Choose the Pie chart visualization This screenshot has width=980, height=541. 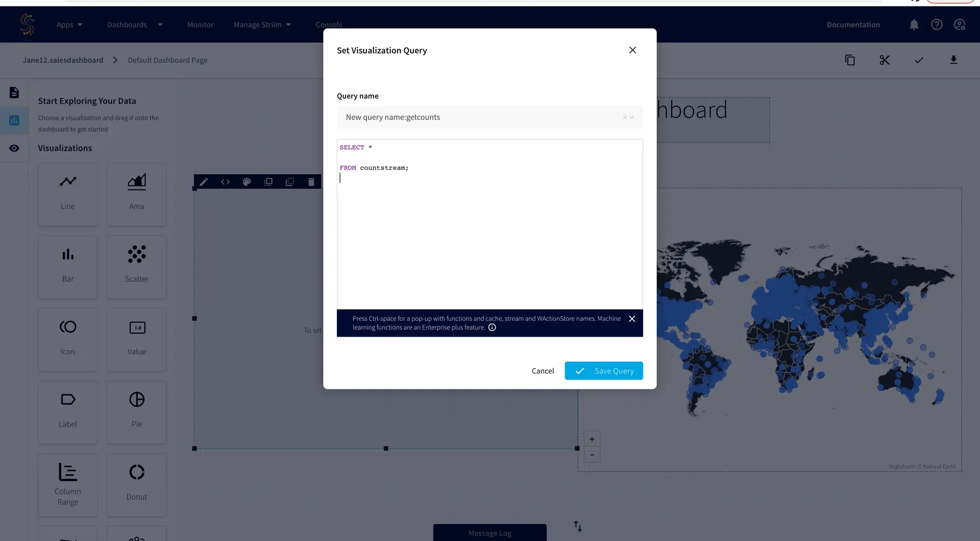137,411
